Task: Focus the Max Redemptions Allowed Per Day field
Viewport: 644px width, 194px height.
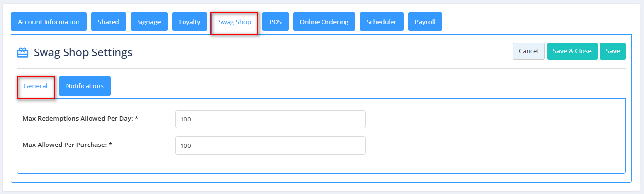Action: point(270,119)
